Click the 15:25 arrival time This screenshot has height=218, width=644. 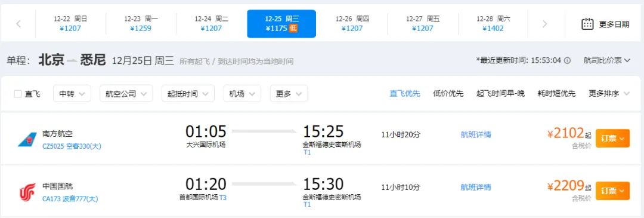click(323, 131)
